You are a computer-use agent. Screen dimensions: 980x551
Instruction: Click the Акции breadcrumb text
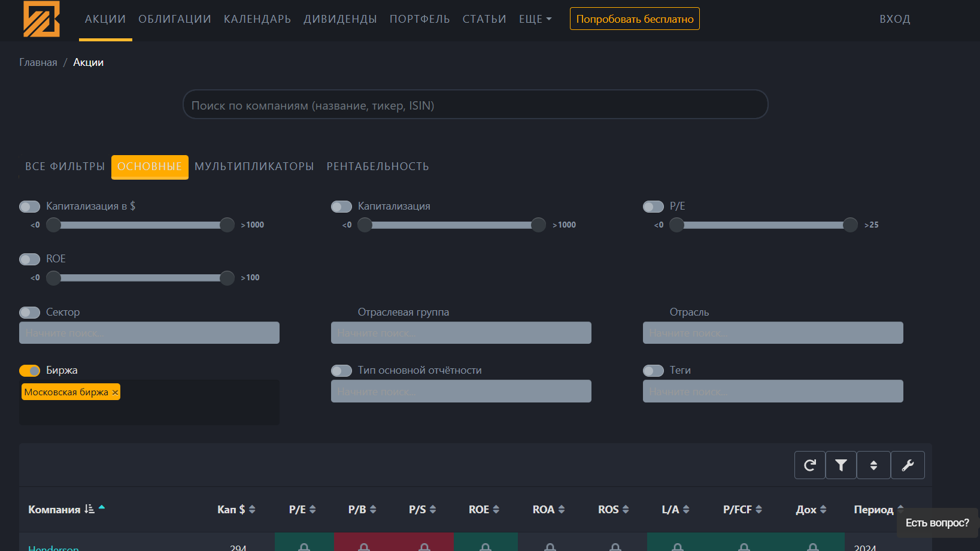[x=89, y=62]
